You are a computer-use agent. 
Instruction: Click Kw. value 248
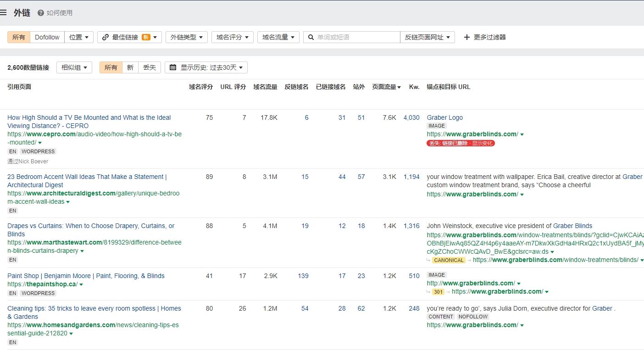click(x=414, y=308)
